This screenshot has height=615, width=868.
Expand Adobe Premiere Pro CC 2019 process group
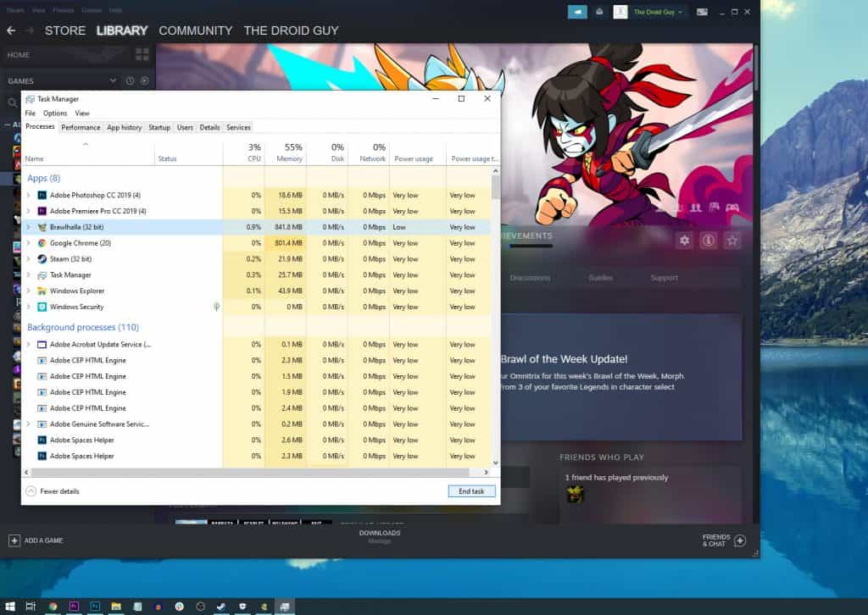(29, 211)
